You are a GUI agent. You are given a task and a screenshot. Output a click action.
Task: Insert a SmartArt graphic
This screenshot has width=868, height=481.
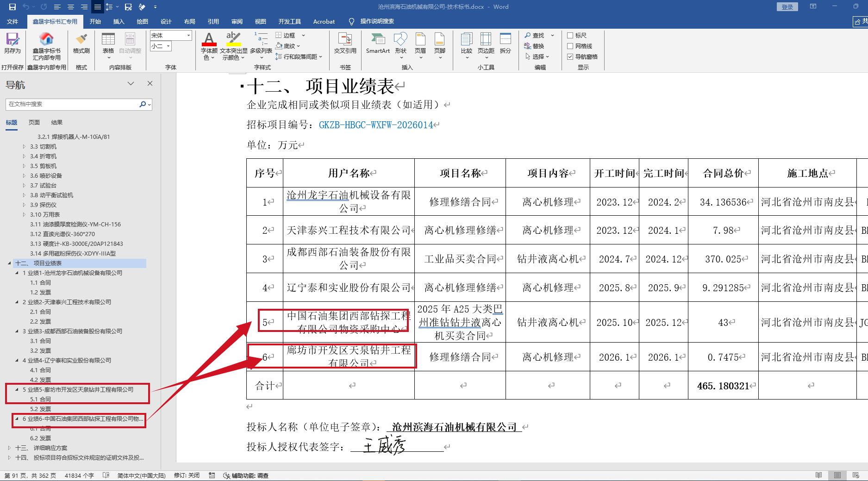(x=378, y=43)
